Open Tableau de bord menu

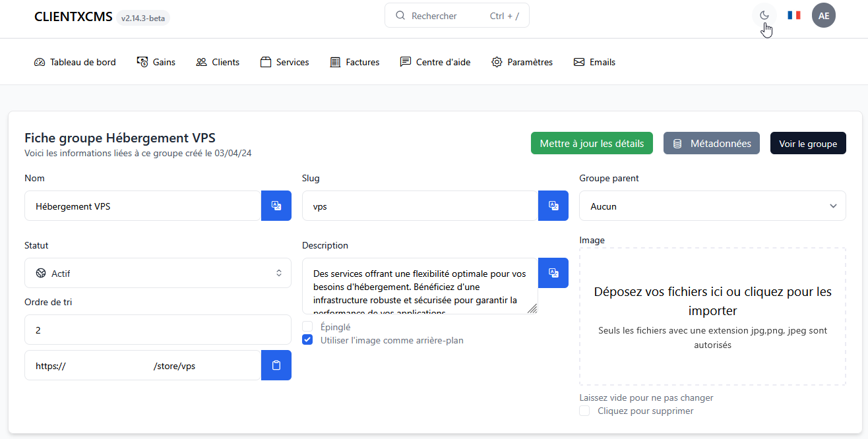75,62
